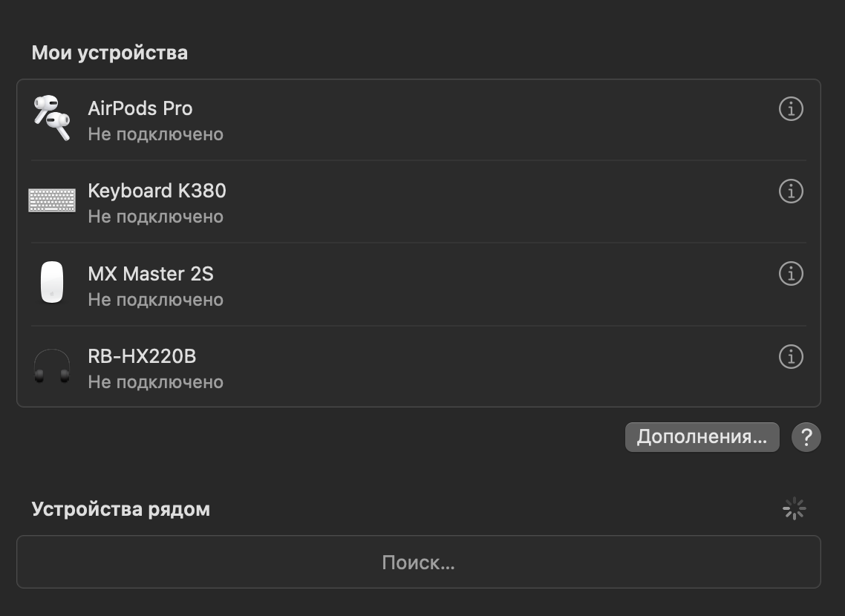Select the RB-HX220B device name
Viewport: 845px width, 616px height.
click(x=142, y=356)
